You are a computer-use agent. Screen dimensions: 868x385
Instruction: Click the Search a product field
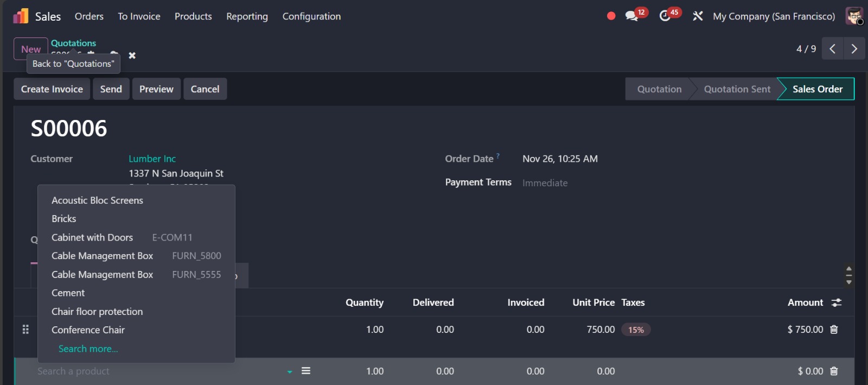pos(157,371)
